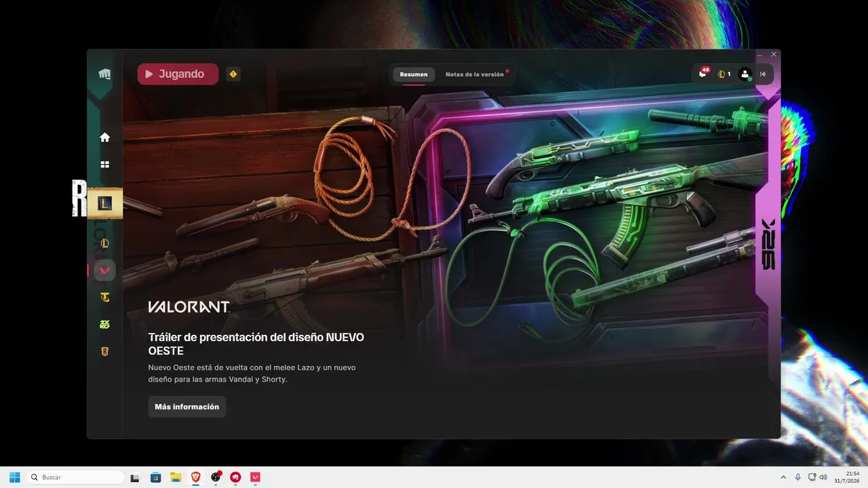Screen dimensions: 868x488
Task: Click the Nuevo Oeste trailer headline
Action: click(256, 344)
